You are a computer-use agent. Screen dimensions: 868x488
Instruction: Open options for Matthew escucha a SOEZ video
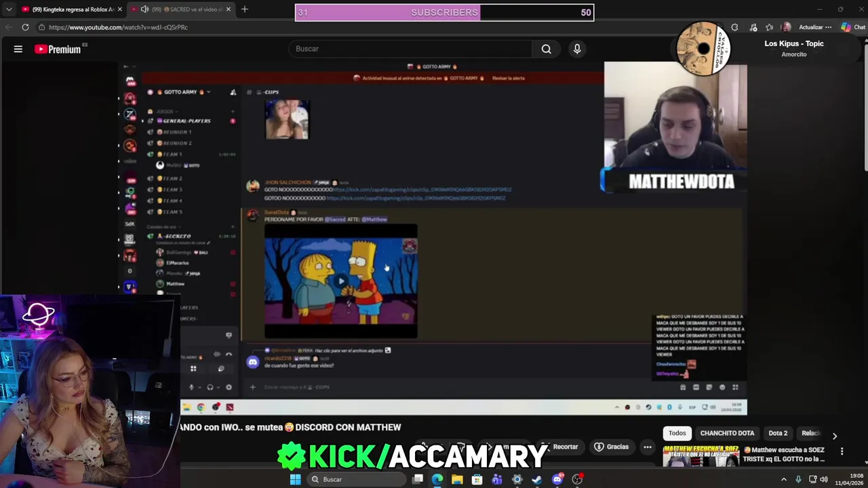pyautogui.click(x=842, y=451)
